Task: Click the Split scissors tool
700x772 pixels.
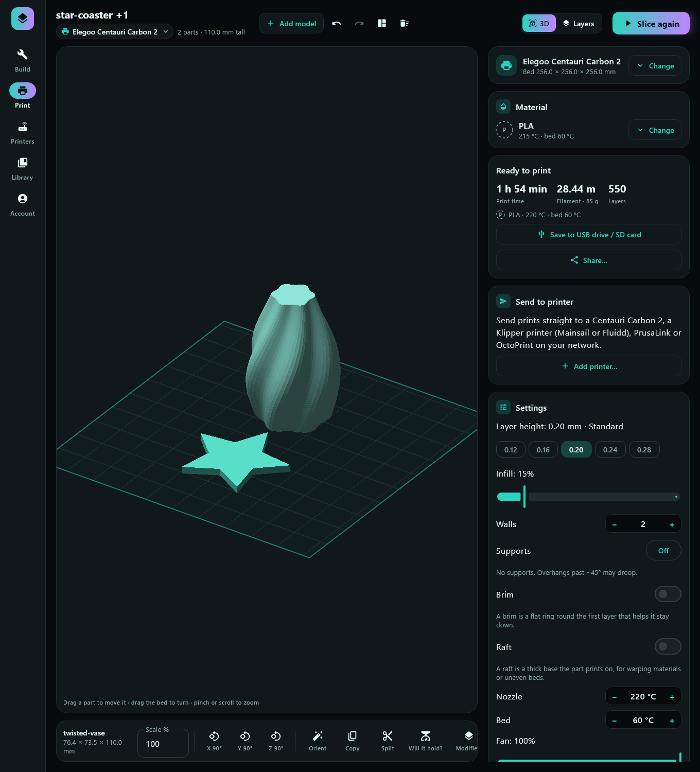Action: [388, 741]
